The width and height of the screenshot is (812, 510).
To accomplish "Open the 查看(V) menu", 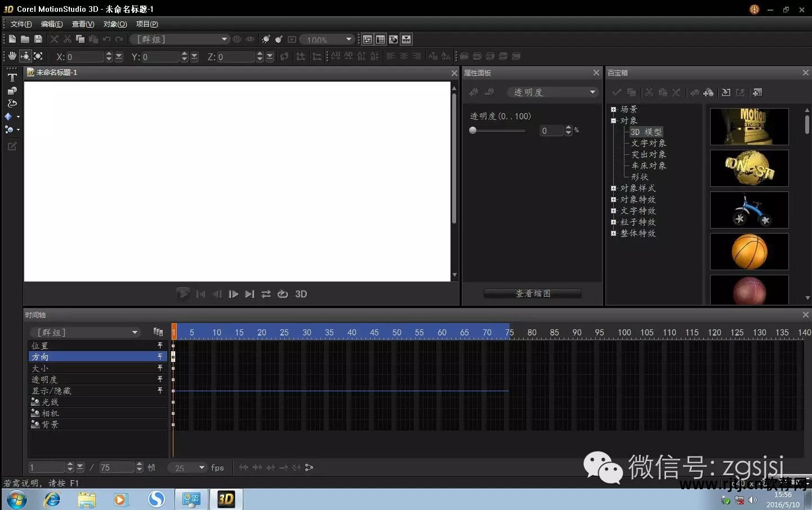I will click(83, 24).
